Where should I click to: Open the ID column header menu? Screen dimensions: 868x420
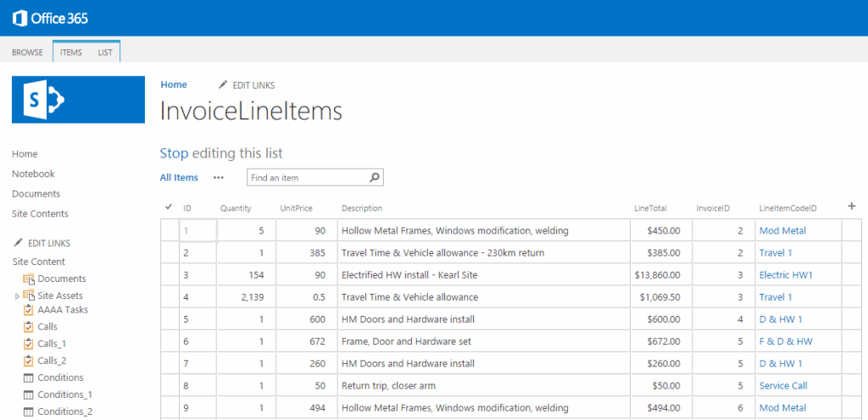(187, 208)
